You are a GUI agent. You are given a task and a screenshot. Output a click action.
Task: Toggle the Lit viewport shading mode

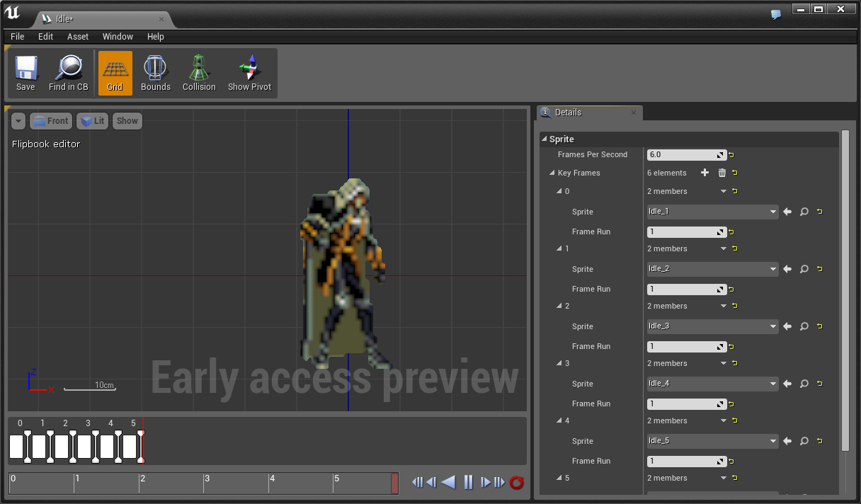pos(92,121)
